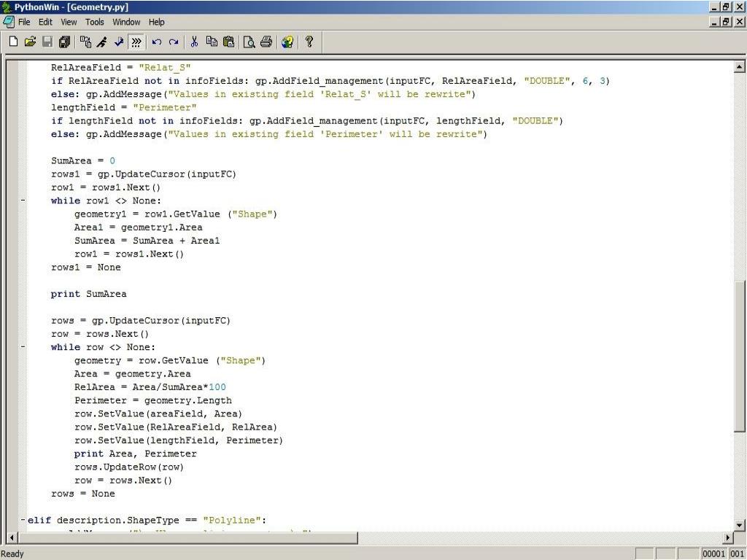Click the 'RelAreaField = "Relat_S"' line

[121, 67]
